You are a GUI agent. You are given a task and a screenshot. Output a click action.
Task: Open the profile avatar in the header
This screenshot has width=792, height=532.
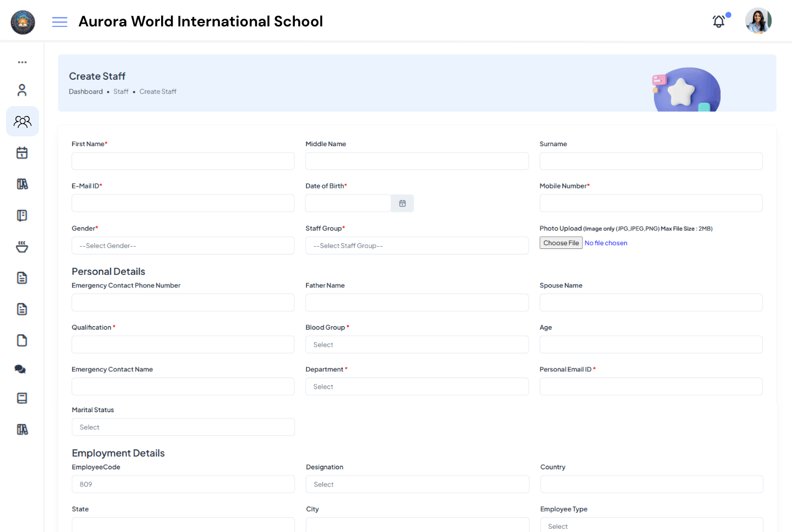pyautogui.click(x=758, y=20)
